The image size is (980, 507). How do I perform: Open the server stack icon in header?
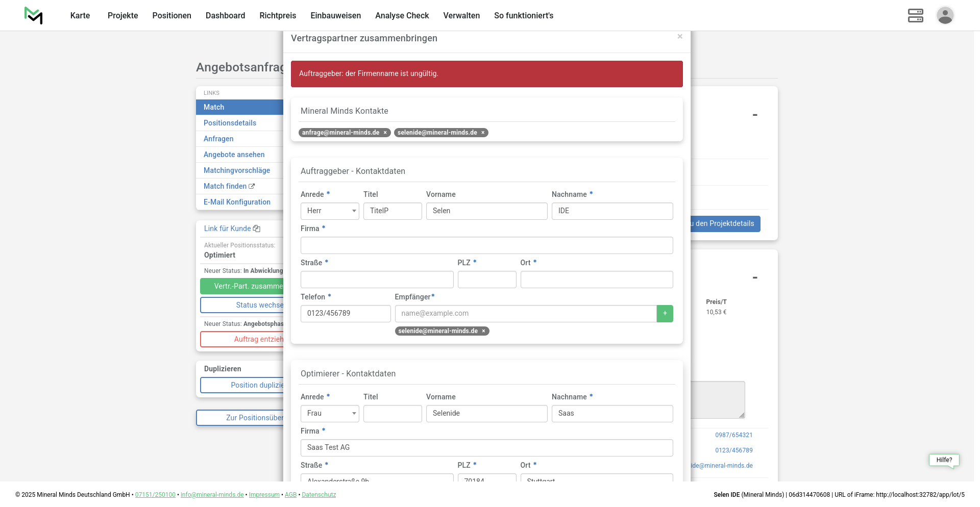tap(915, 15)
